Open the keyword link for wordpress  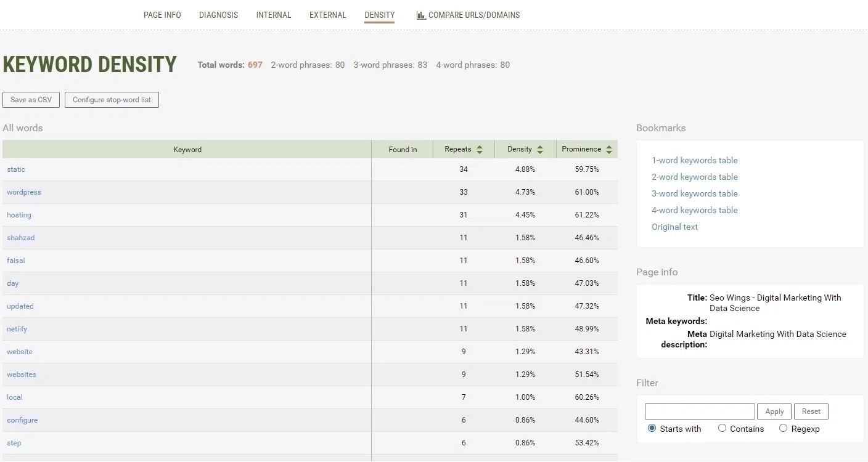tap(23, 192)
